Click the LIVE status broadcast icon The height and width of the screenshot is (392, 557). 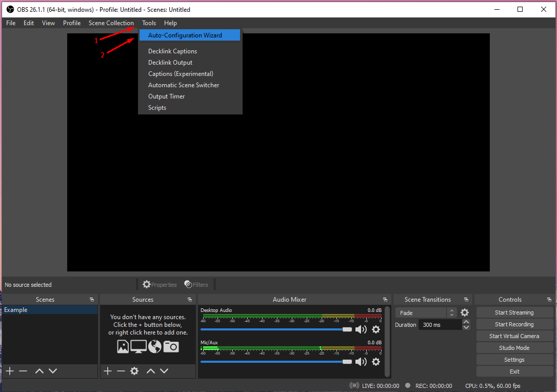(x=354, y=386)
